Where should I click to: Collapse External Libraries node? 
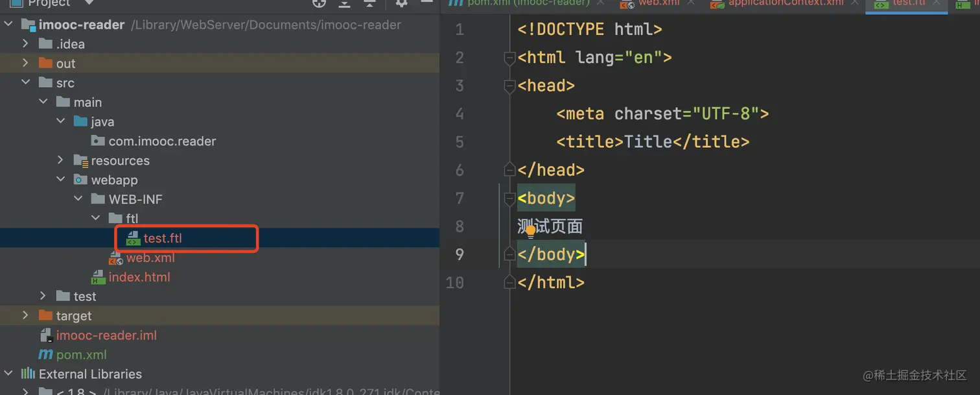coord(8,374)
